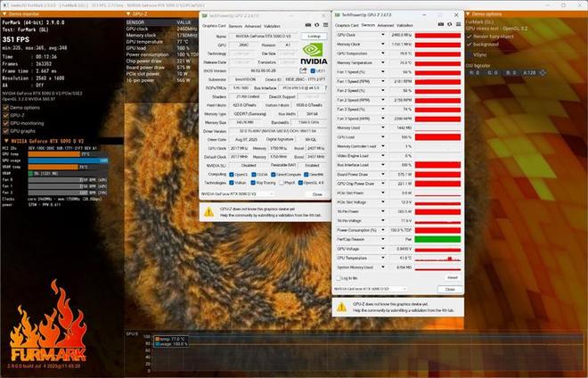Open the GPU selector combo box in Sensors window

[370, 289]
